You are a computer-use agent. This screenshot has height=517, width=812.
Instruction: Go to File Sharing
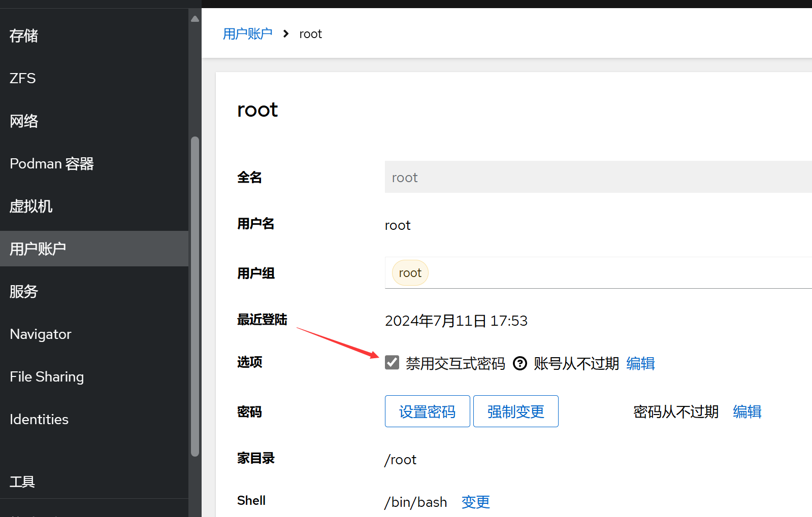point(47,377)
